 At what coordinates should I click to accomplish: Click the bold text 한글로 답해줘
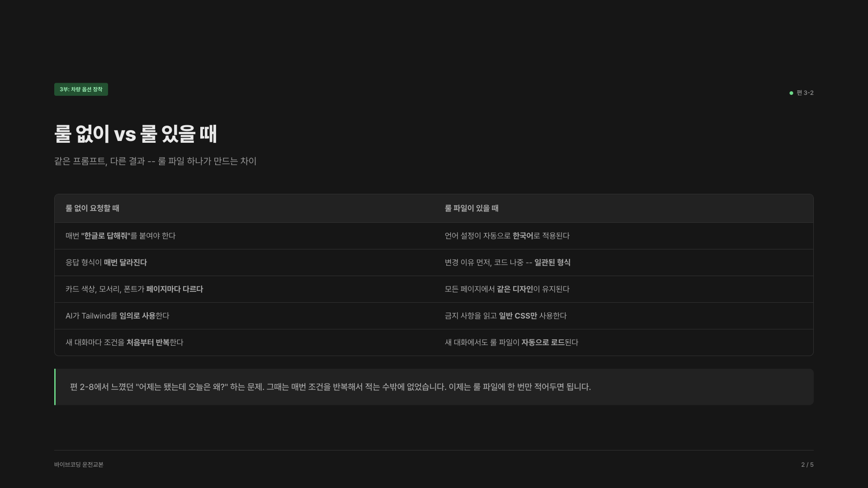pyautogui.click(x=106, y=236)
